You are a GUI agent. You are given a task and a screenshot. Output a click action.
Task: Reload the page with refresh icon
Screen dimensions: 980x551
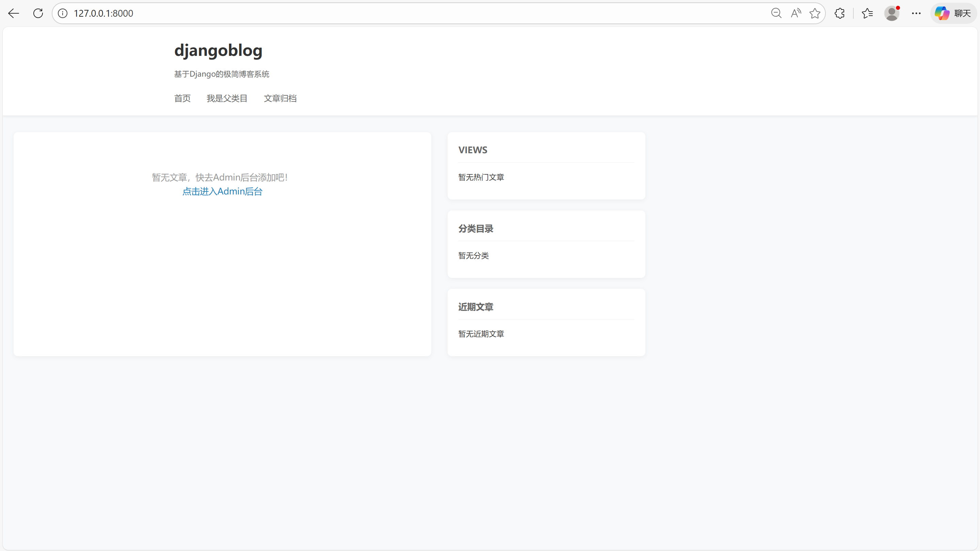[x=38, y=13]
